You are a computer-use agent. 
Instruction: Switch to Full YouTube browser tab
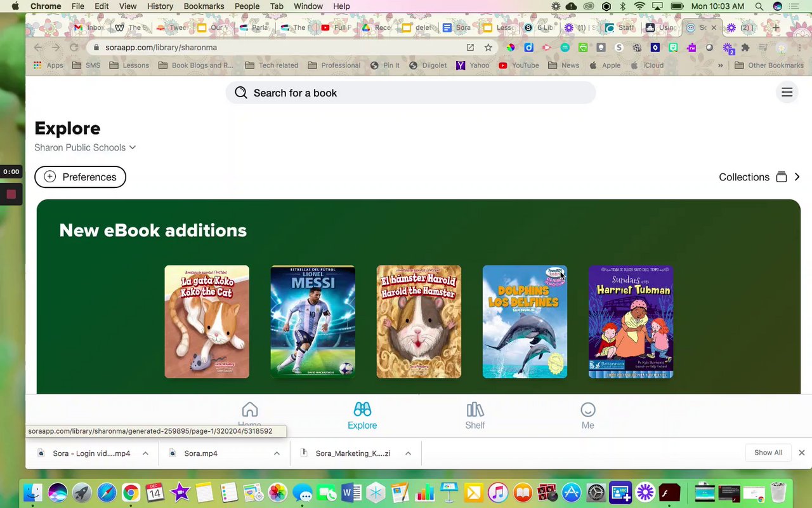[336, 28]
